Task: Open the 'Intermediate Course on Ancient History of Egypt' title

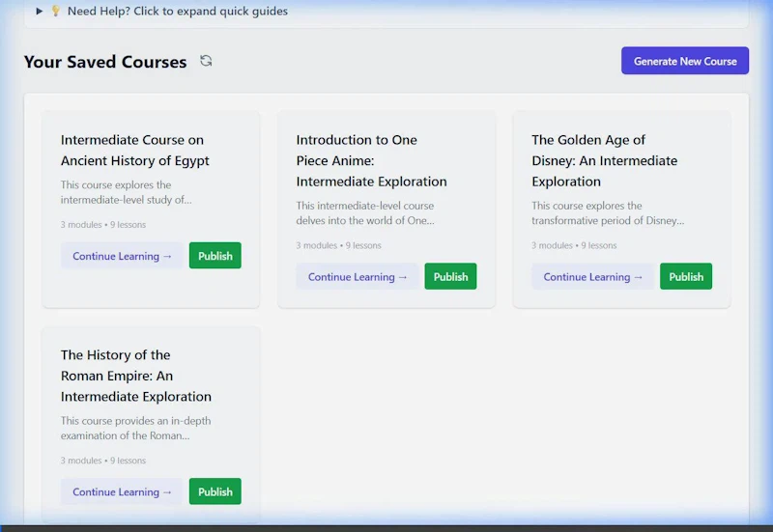Action: click(x=135, y=151)
